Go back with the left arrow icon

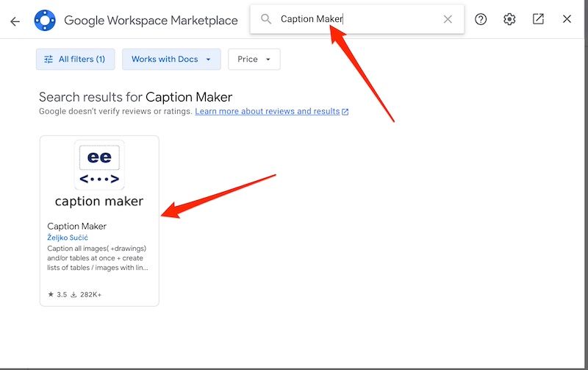(15, 21)
